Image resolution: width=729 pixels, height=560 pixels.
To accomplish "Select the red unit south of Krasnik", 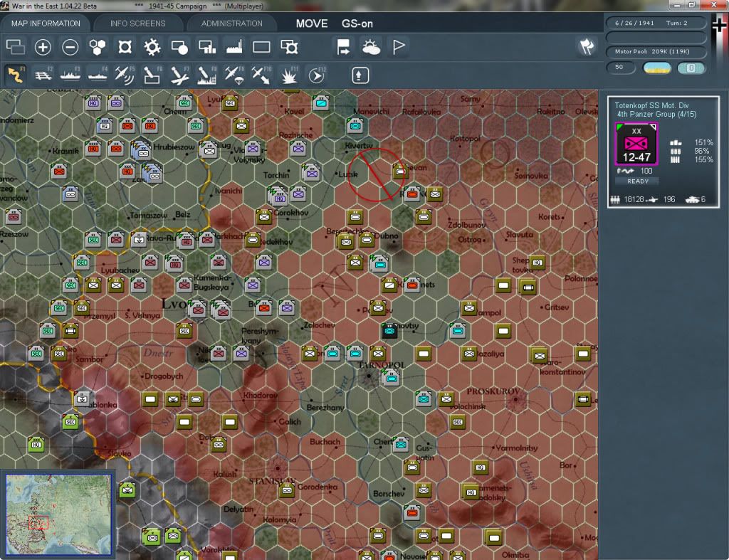I will pyautogui.click(x=59, y=171).
